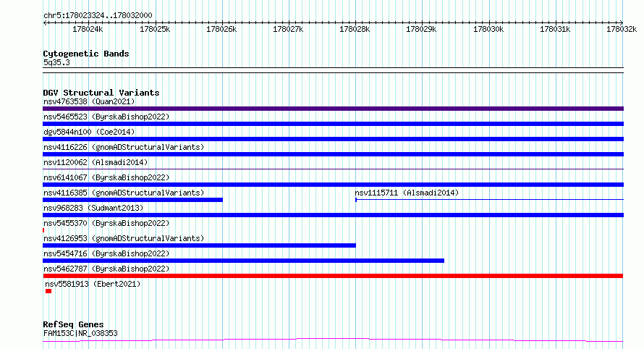Select the dark purple nsv4763538 variant bar
644x349 pixels.
[333, 109]
